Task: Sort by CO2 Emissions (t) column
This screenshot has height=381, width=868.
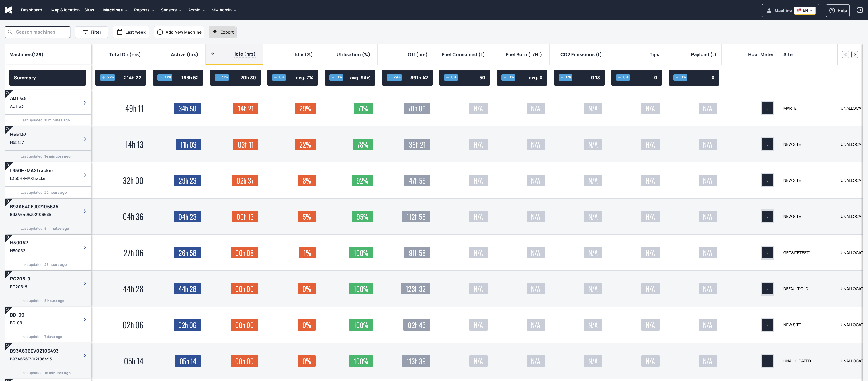Action: (581, 54)
